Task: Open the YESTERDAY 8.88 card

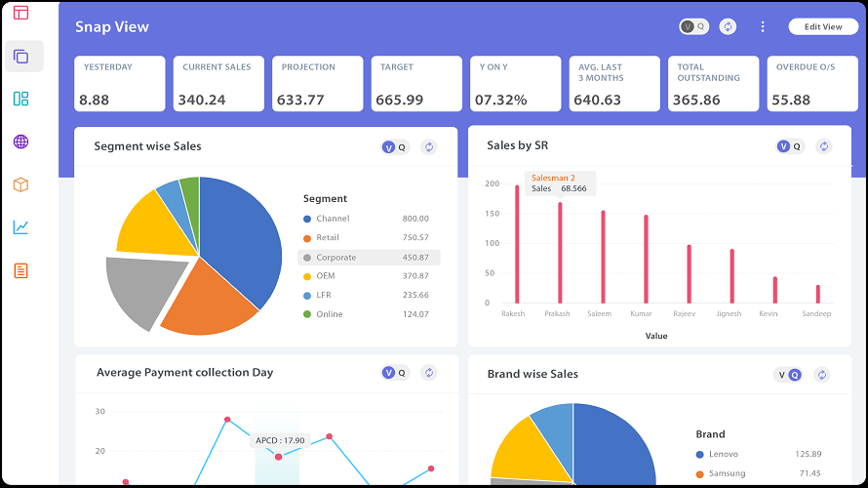Action: coord(120,84)
